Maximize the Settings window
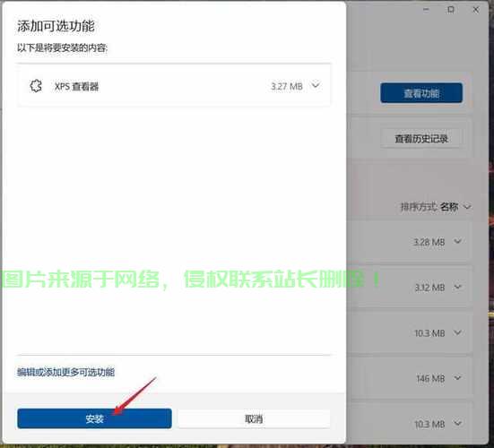This screenshot has width=494, height=448. [451, 10]
